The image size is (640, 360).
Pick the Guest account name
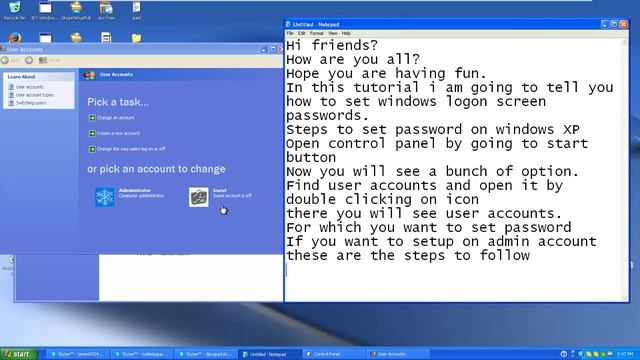220,190
